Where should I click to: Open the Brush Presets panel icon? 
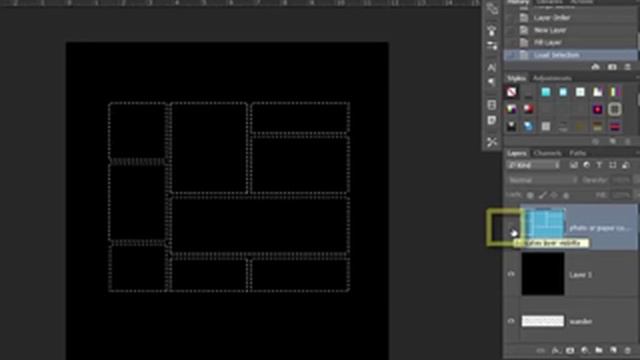coord(492,45)
